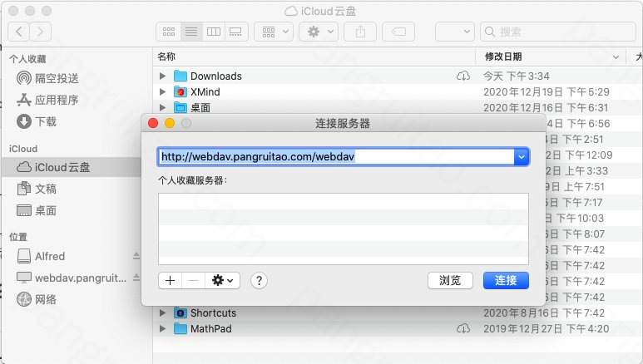
Task: Add server to favorites with plus
Action: (x=170, y=280)
